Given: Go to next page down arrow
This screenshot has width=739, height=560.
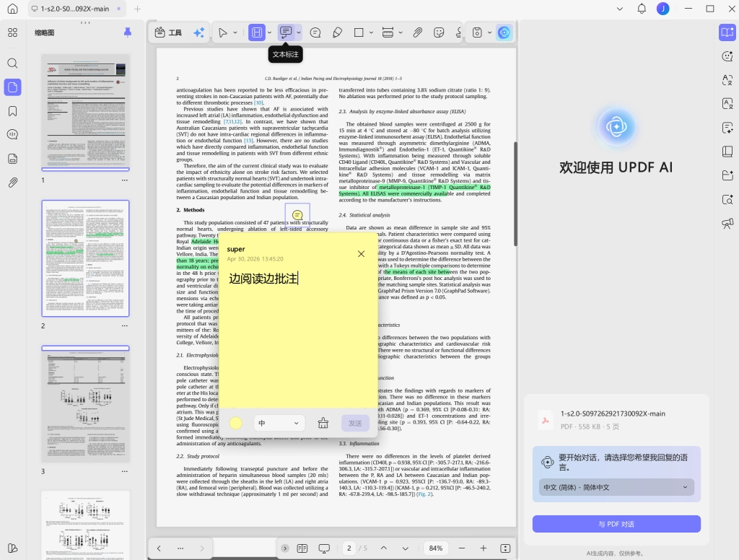Looking at the screenshot, I should pyautogui.click(x=406, y=548).
